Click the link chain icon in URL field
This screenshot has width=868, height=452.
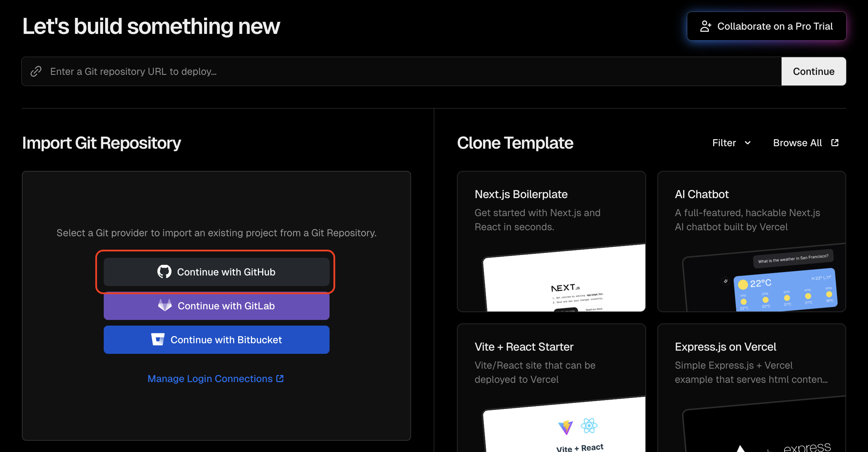tap(36, 71)
